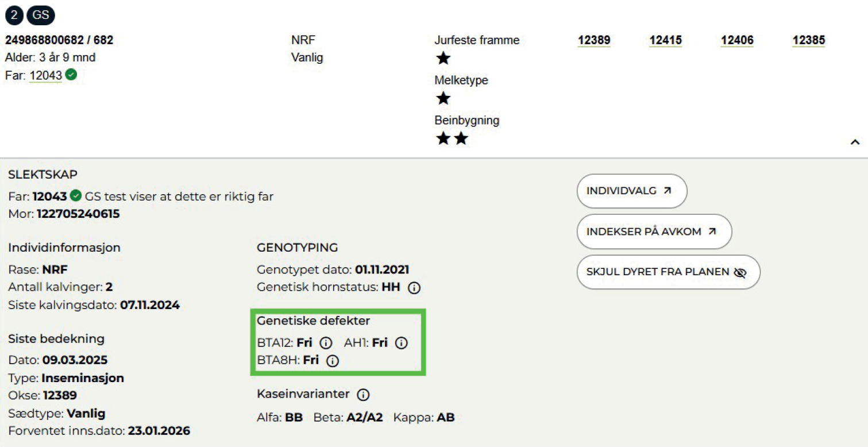
Task: Click the number 2 badge
Action: coord(14,15)
